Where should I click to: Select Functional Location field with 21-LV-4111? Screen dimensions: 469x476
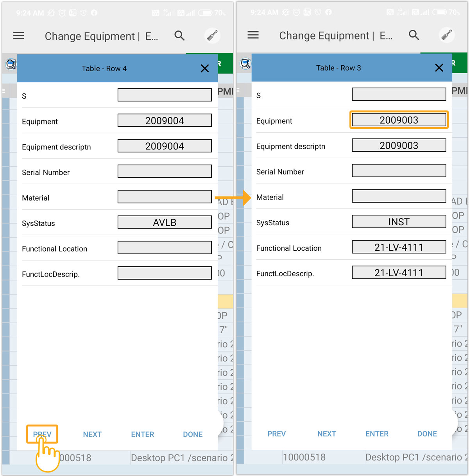click(x=399, y=247)
